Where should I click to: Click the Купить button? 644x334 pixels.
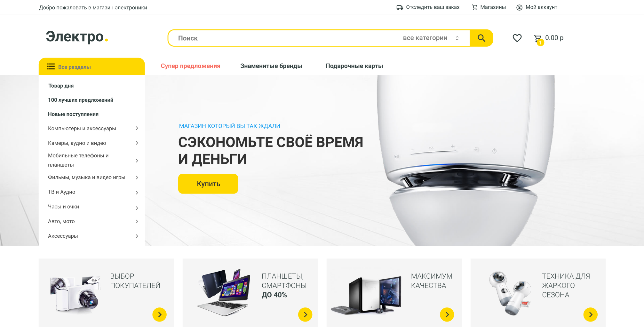pyautogui.click(x=208, y=184)
